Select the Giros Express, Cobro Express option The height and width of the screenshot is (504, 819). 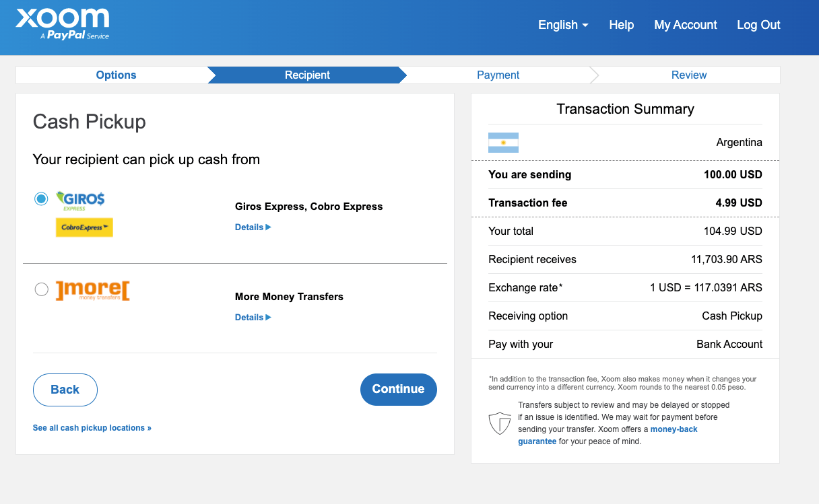41,199
